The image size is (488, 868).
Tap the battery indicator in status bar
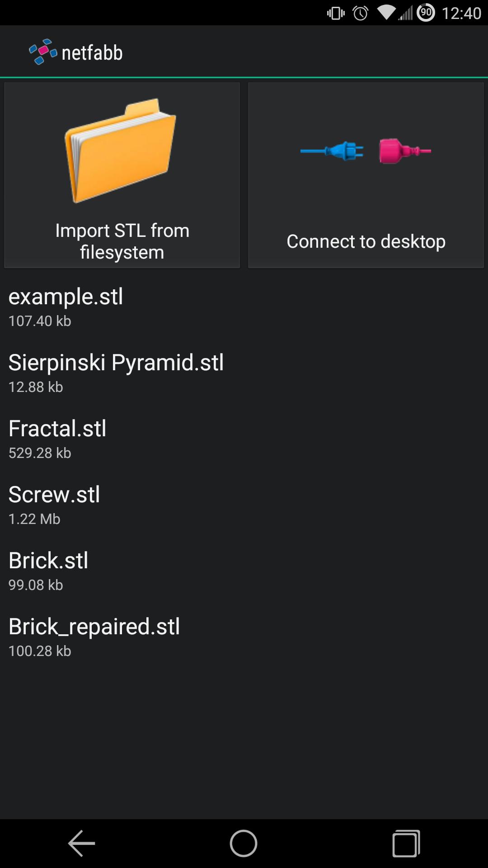coord(426,13)
